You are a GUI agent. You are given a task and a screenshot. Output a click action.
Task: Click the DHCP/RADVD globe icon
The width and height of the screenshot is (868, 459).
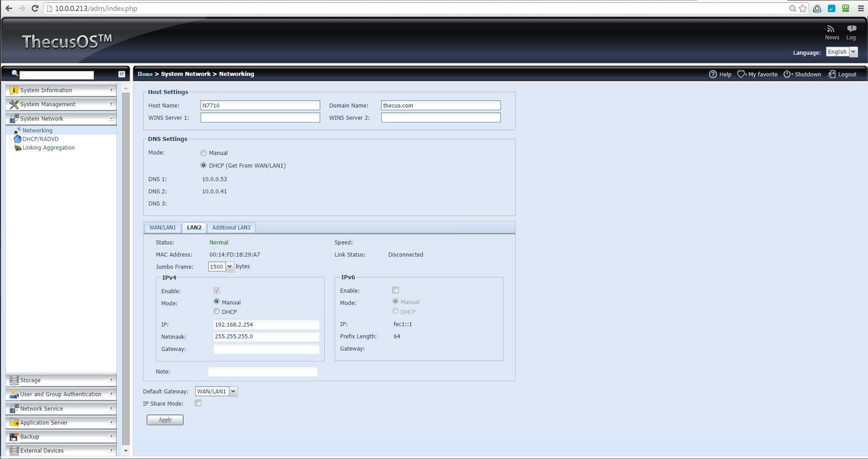[x=17, y=139]
